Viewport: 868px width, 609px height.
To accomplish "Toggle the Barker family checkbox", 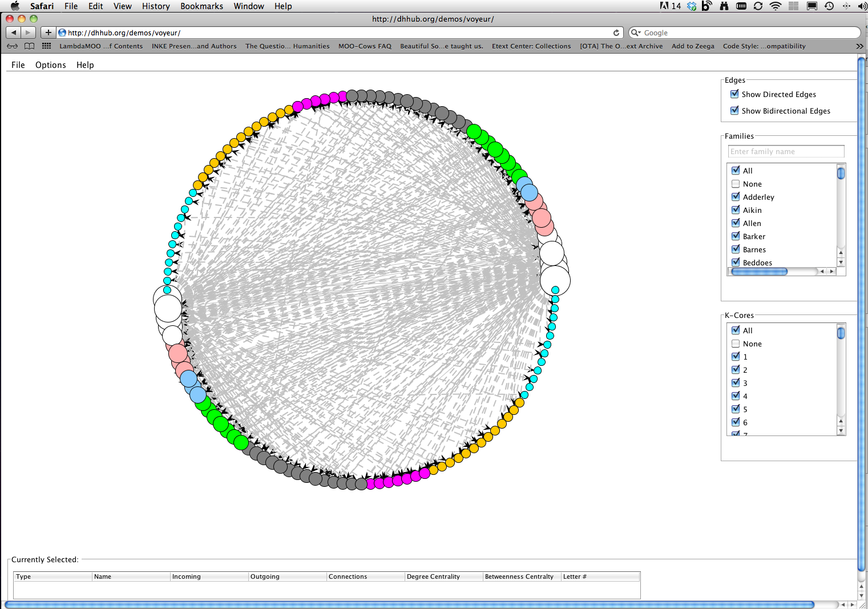I will tap(736, 236).
